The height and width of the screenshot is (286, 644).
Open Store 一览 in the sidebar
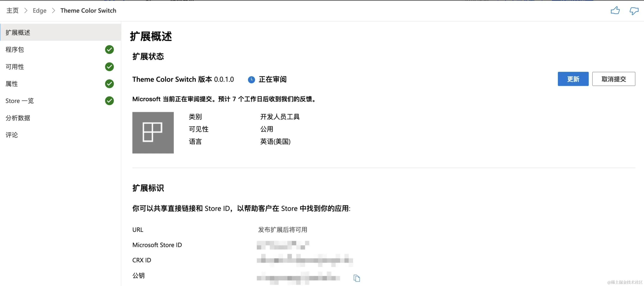coord(20,101)
